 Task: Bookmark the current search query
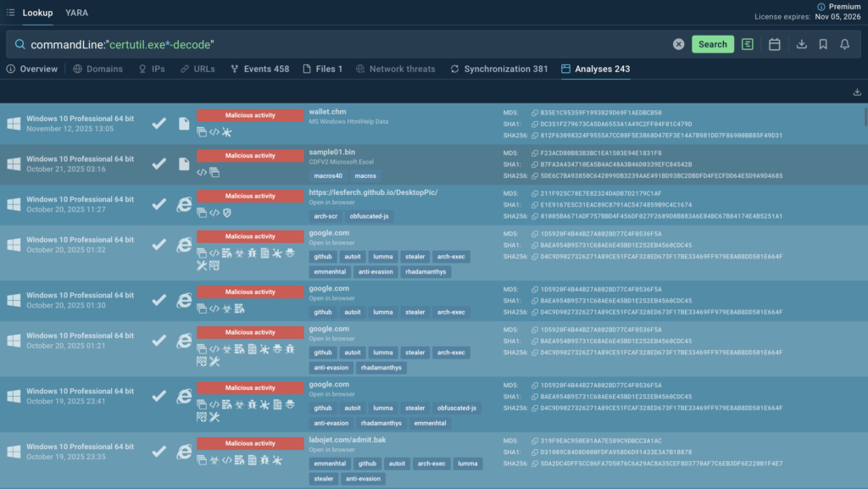tap(823, 43)
